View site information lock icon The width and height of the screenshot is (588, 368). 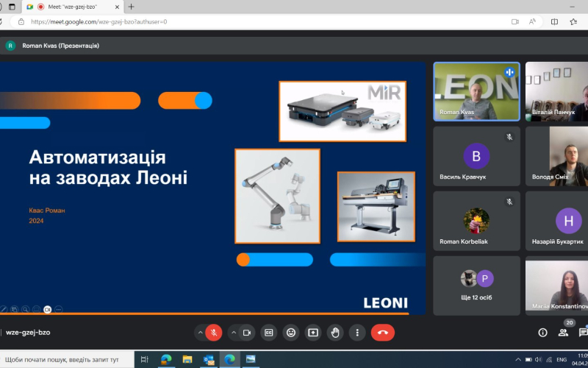tap(21, 22)
